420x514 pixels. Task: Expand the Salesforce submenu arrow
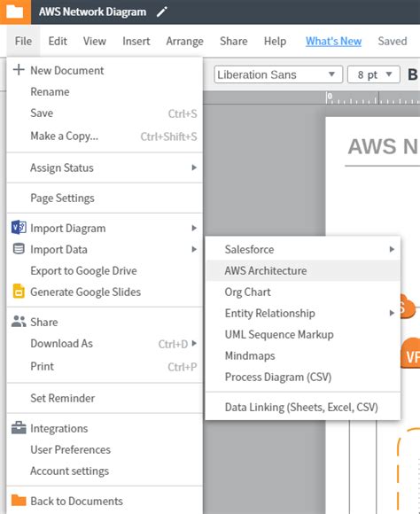click(392, 249)
